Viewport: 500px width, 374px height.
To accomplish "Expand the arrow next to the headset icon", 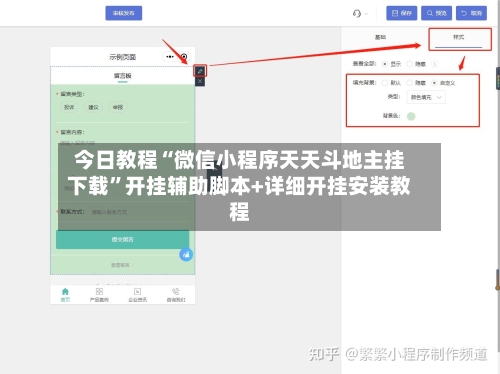I will [366, 14].
